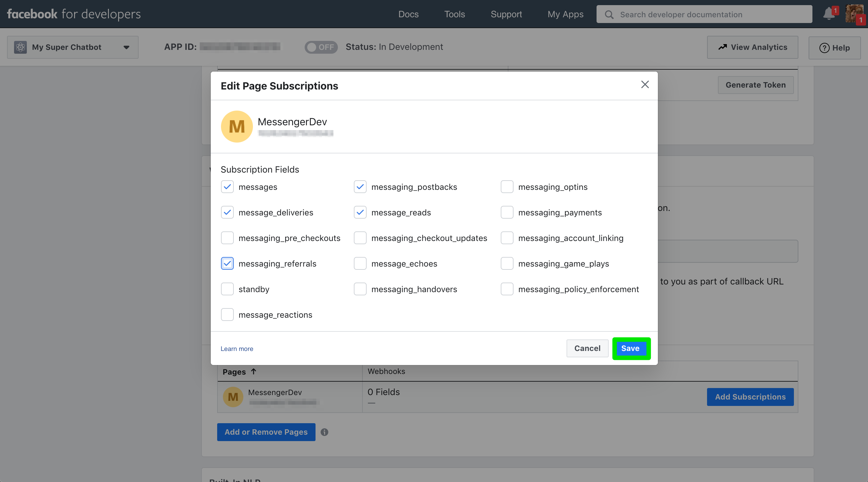Click MessengerDev avatar in Pages table

[233, 397]
